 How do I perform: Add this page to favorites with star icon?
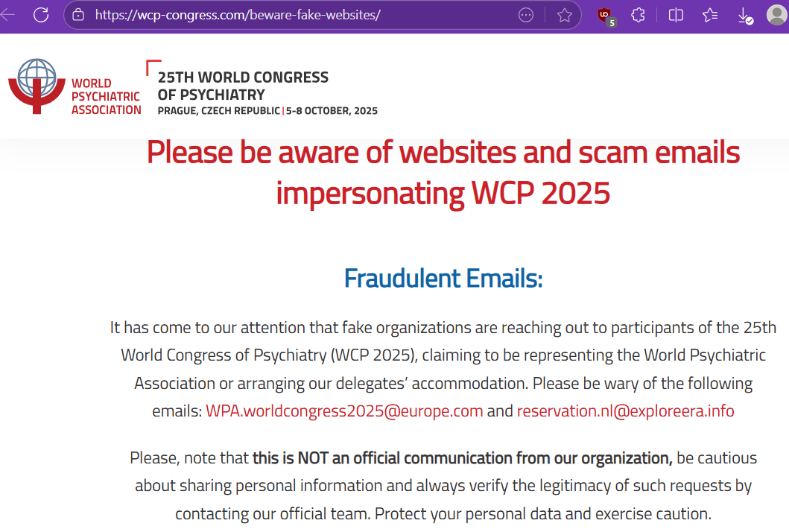(565, 15)
